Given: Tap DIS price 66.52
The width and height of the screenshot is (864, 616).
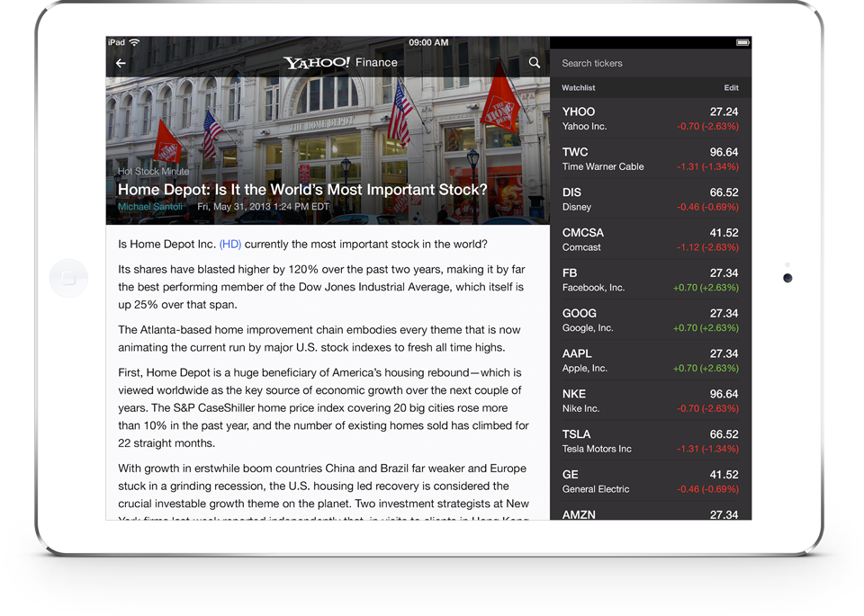Looking at the screenshot, I should click(724, 192).
